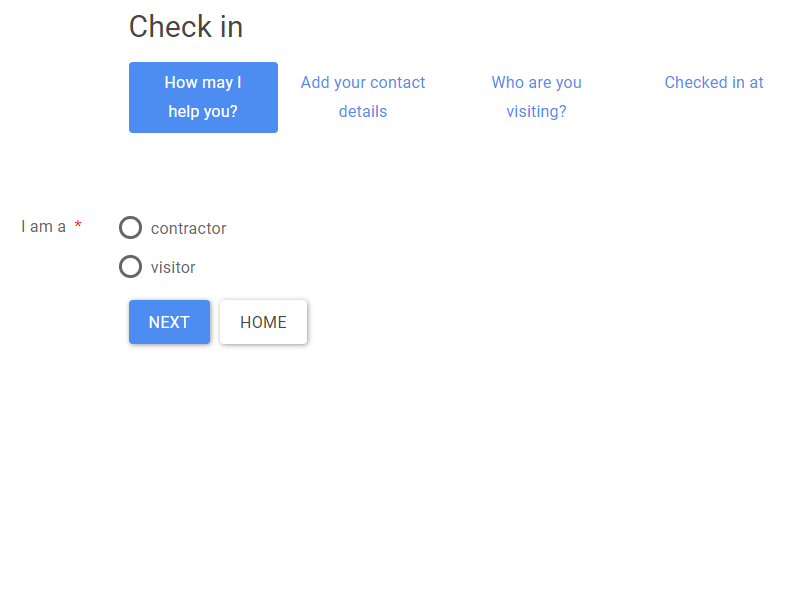Choose visitor as your role
Viewport: 800px width, 600px height.
(130, 266)
